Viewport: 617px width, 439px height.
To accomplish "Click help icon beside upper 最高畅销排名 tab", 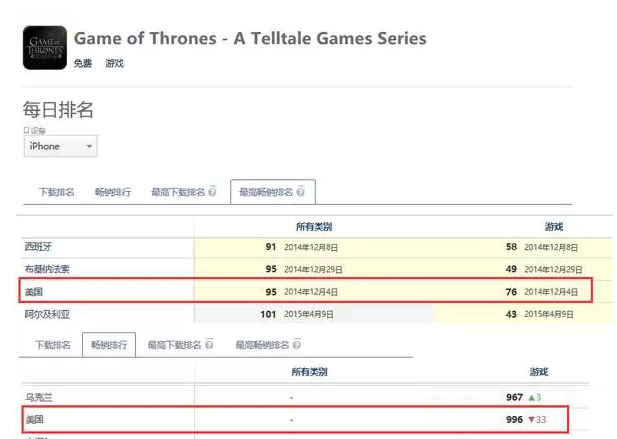I will coord(300,192).
